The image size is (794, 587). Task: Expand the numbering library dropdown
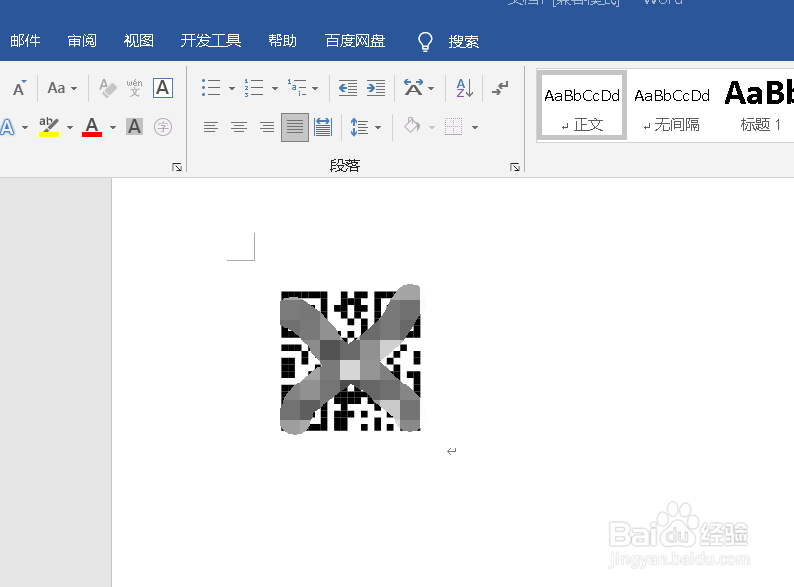point(275,88)
